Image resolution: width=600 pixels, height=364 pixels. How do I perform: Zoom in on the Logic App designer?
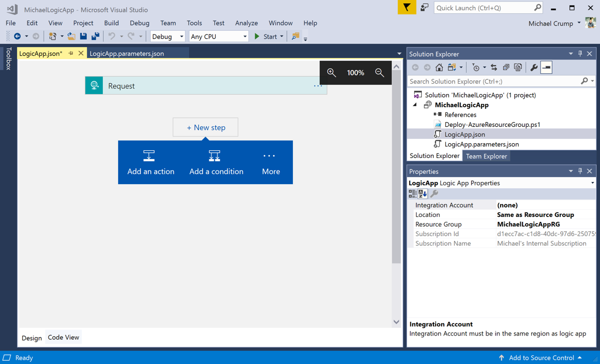point(332,73)
